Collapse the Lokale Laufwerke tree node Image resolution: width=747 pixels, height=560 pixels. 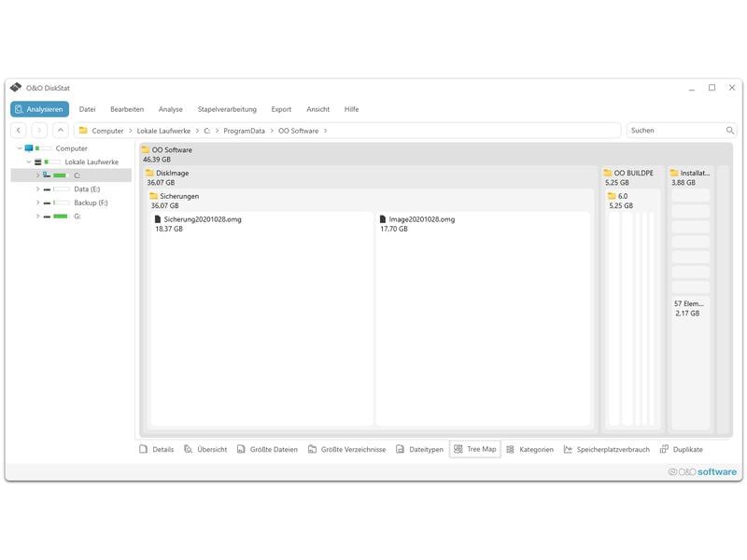[x=29, y=161]
